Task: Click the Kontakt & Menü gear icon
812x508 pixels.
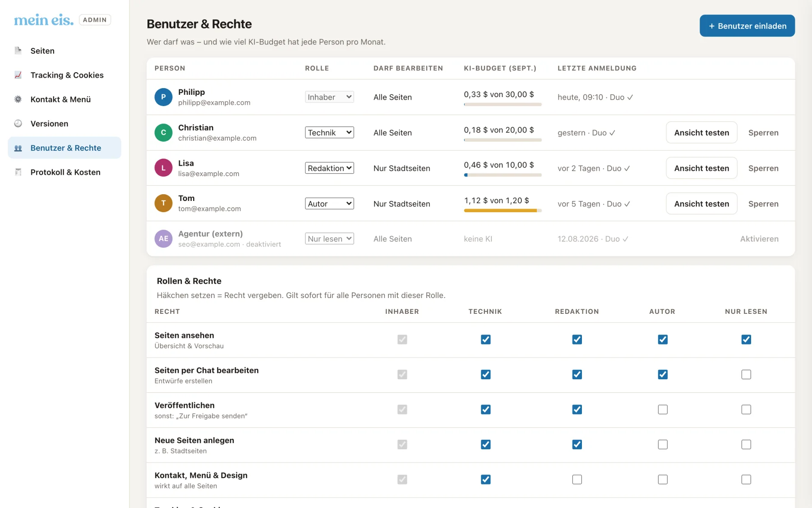Action: coord(18,99)
